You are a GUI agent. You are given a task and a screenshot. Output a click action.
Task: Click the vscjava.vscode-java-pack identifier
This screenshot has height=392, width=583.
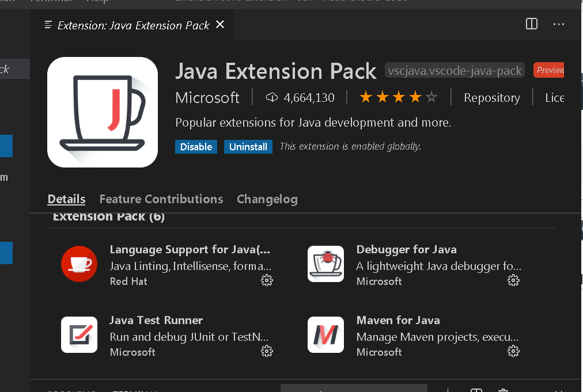[x=455, y=70]
